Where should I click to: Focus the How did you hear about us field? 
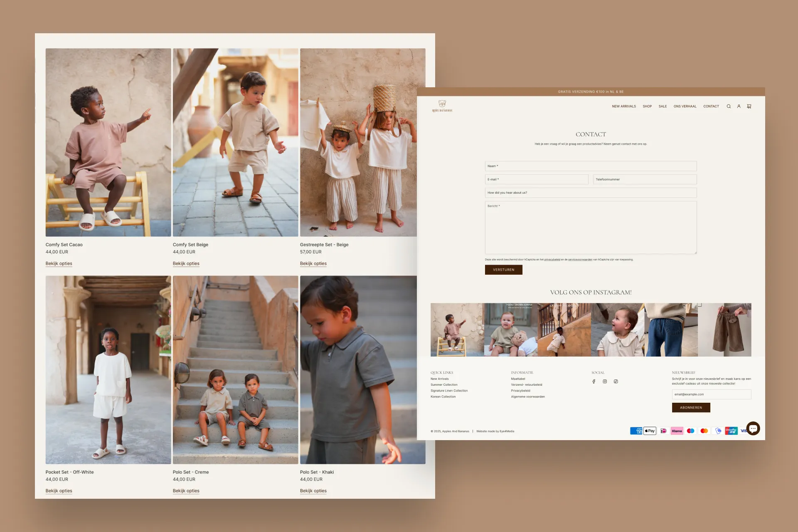click(591, 193)
